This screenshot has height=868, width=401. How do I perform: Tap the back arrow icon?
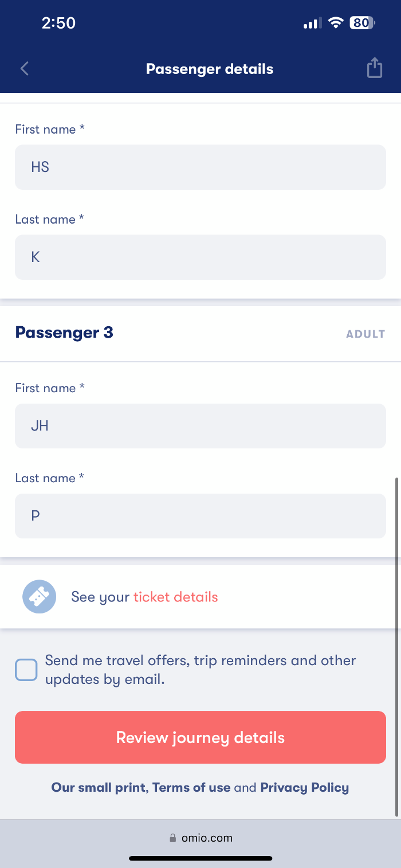tap(24, 69)
